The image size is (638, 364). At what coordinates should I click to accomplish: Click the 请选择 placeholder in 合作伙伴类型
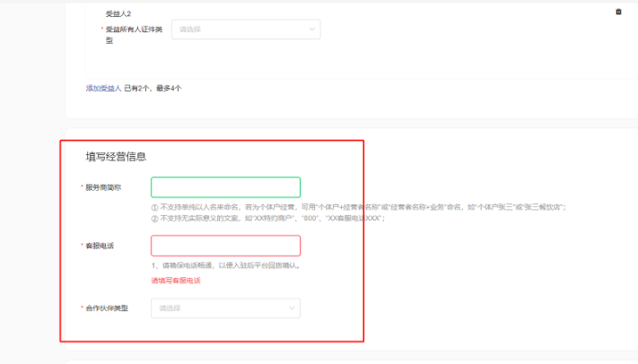[170, 308]
